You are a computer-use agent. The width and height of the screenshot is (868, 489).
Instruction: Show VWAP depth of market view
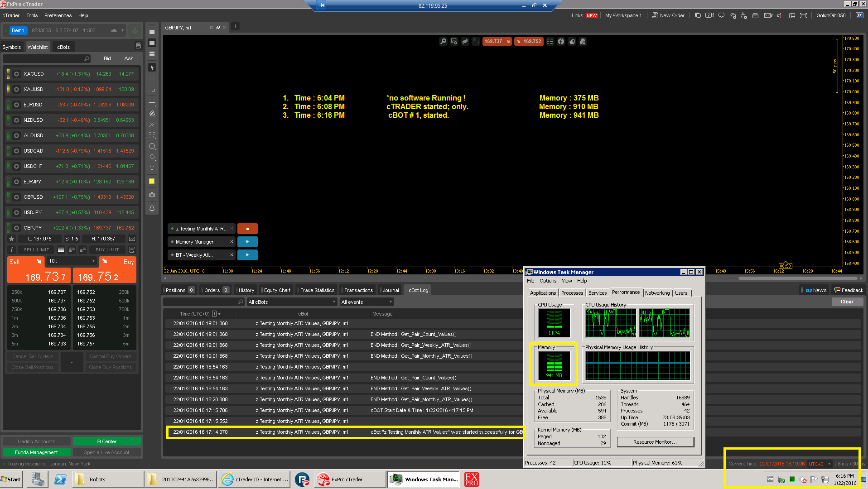[x=82, y=249]
